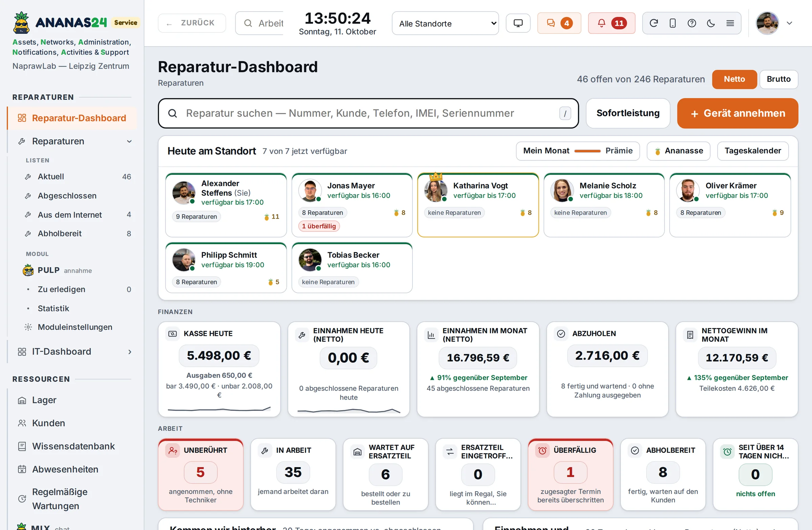
Task: Open Katharina Vogt's staff card
Action: [x=478, y=205]
